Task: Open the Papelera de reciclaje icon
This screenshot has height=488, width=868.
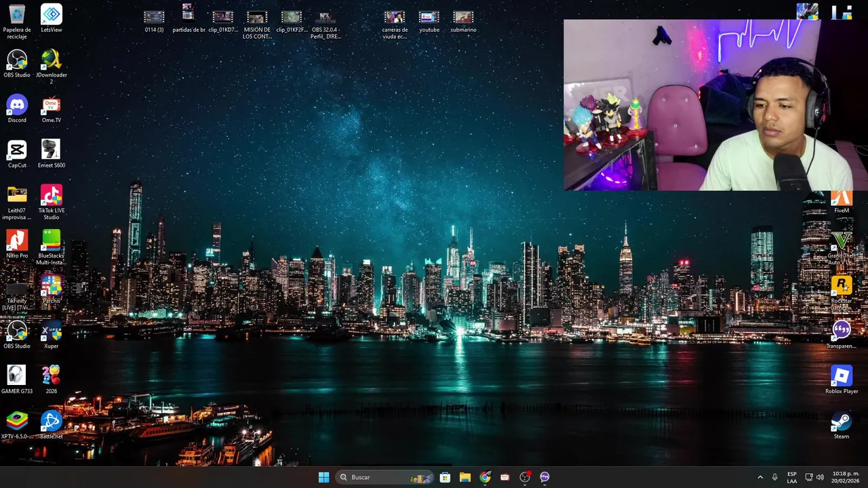Action: tap(17, 21)
